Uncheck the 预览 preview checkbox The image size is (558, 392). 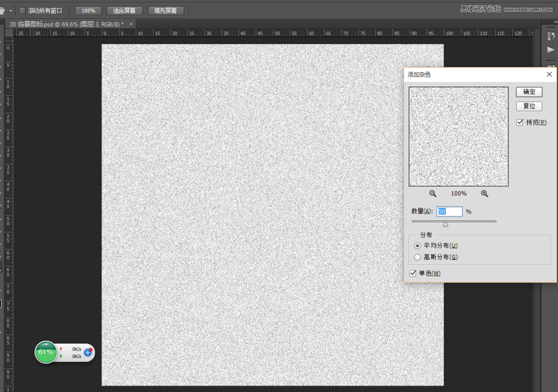(520, 122)
